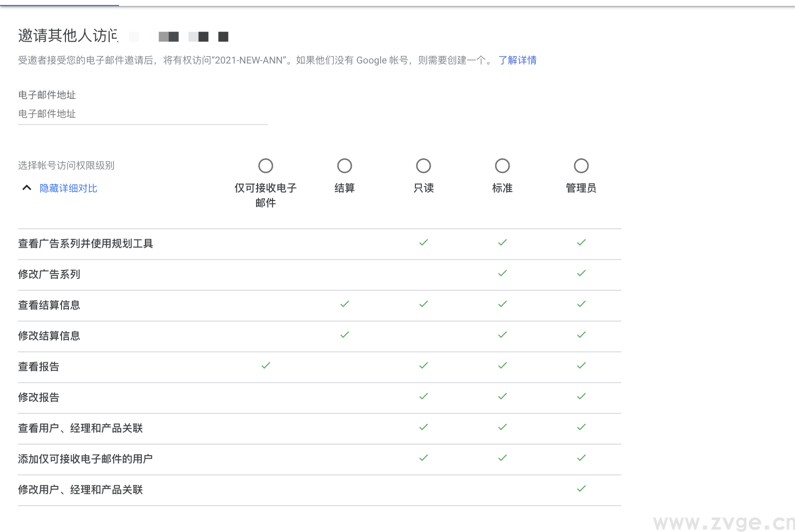点击"查看结算信息"行结算列的对勾图标

point(344,304)
